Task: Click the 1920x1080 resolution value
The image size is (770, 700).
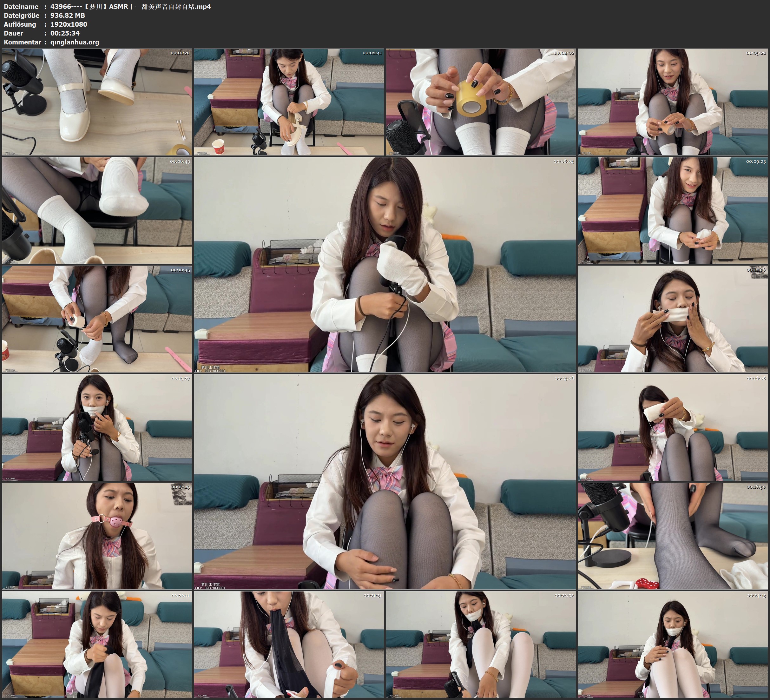Action: coord(69,24)
